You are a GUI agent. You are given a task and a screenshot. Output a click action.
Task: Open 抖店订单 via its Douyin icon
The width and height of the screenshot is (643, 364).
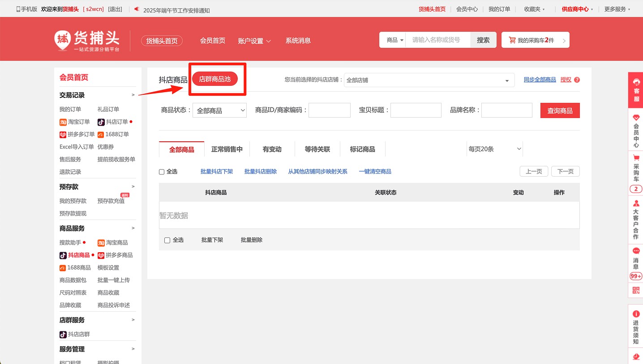101,122
